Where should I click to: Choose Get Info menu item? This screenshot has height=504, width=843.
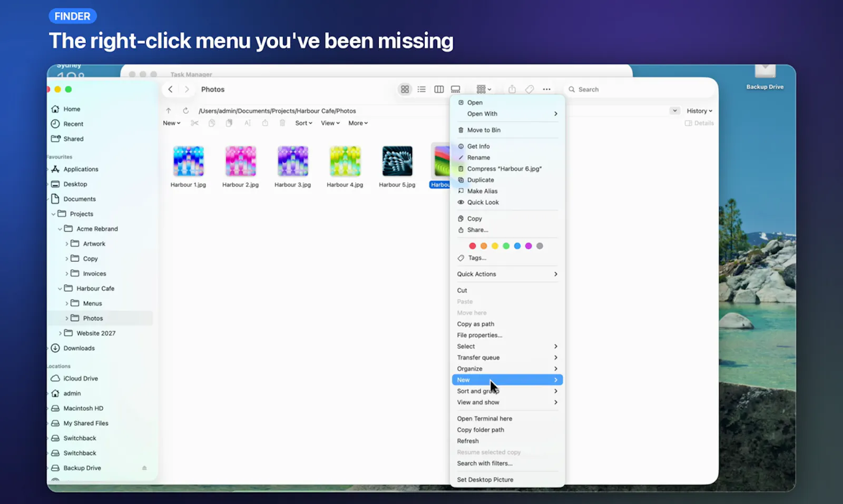point(507,146)
